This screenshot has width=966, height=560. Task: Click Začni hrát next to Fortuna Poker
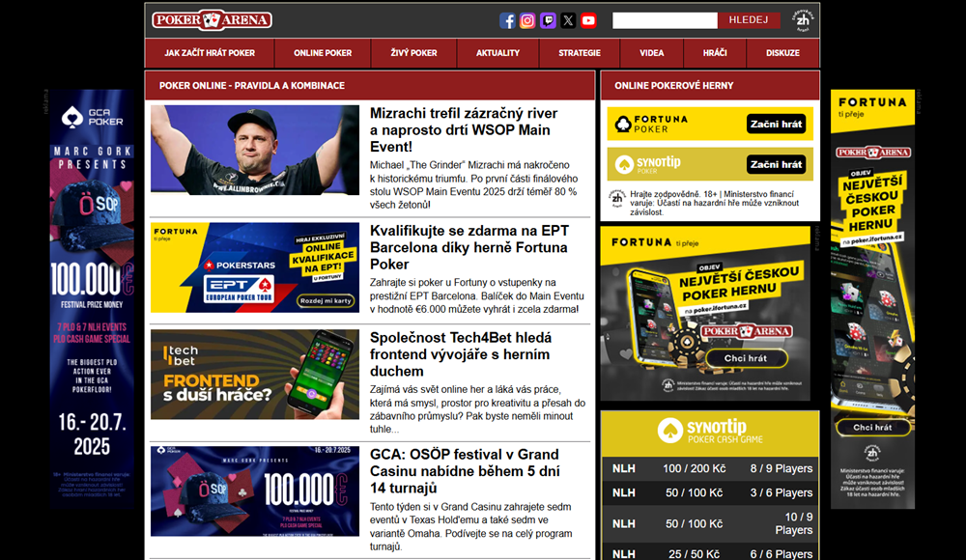pyautogui.click(x=775, y=123)
